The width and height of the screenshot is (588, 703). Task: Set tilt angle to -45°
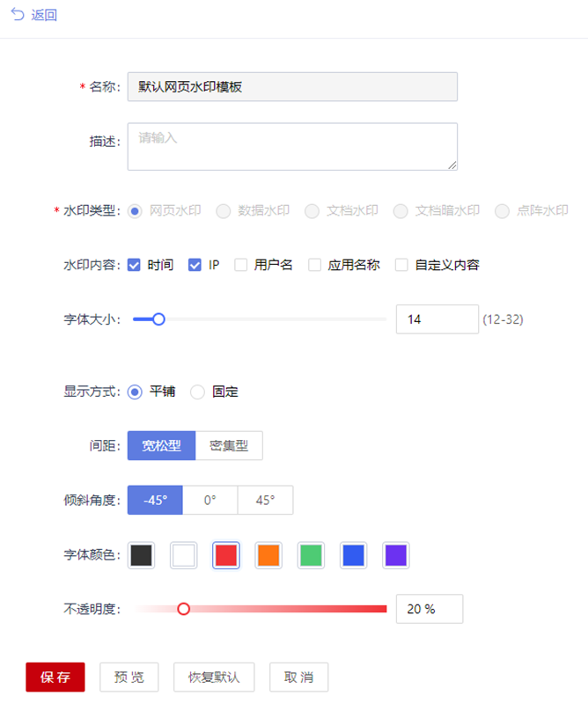click(155, 500)
